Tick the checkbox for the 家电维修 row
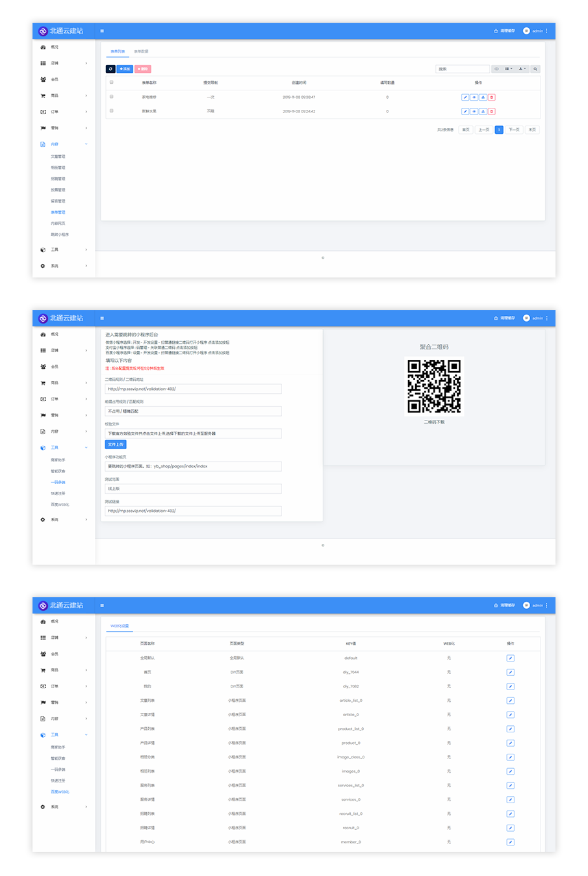Screen dimensions: 588x876 coord(112,97)
